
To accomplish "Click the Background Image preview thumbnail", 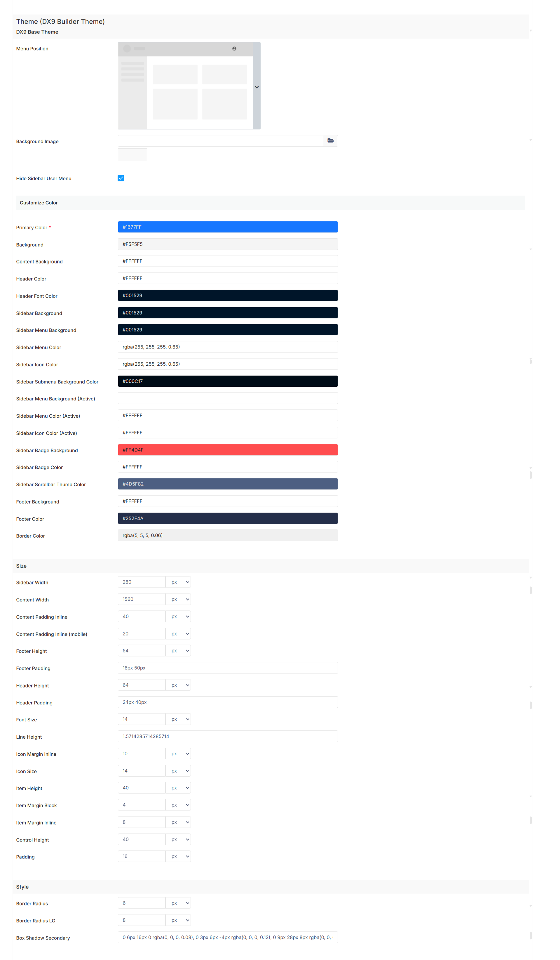I will tap(132, 155).
